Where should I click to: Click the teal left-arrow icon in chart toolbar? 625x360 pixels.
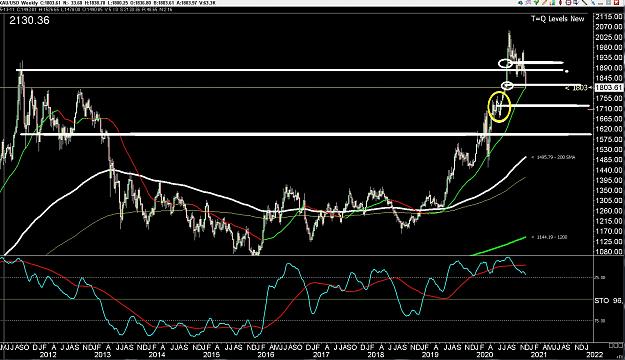[521, 2]
